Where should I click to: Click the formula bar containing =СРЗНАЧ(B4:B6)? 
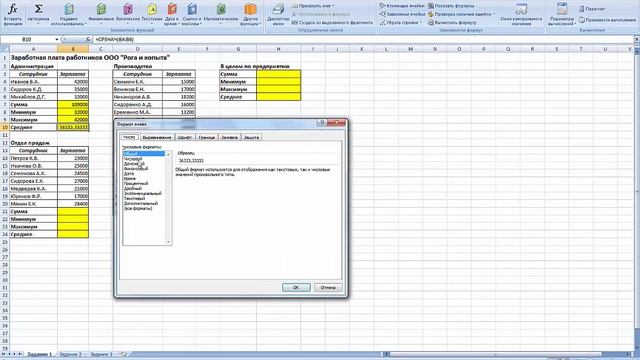click(x=362, y=39)
